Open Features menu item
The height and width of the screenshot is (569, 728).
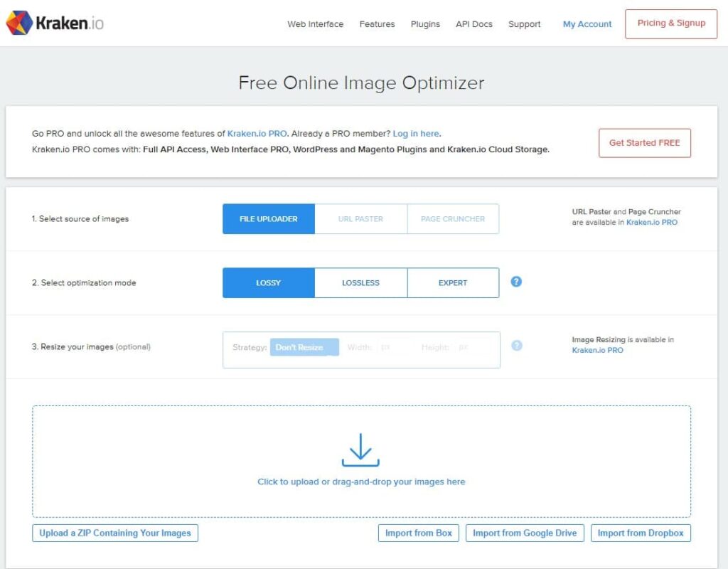coord(377,24)
